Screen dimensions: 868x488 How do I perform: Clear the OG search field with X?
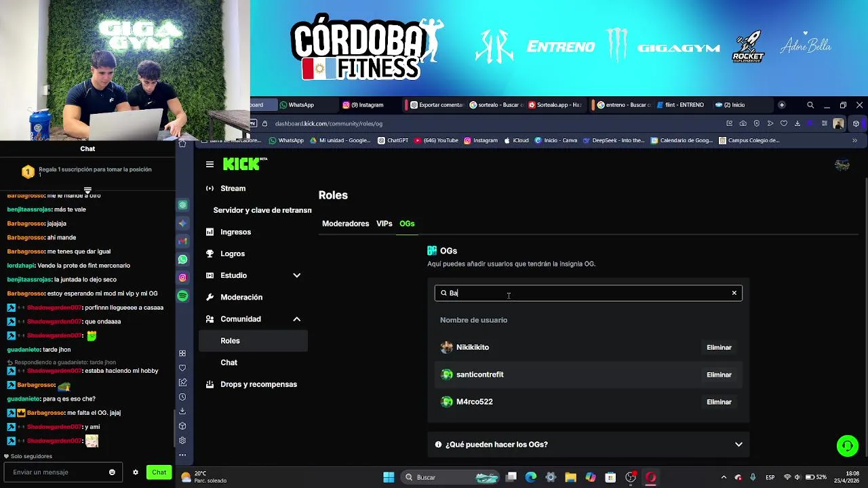pyautogui.click(x=734, y=293)
